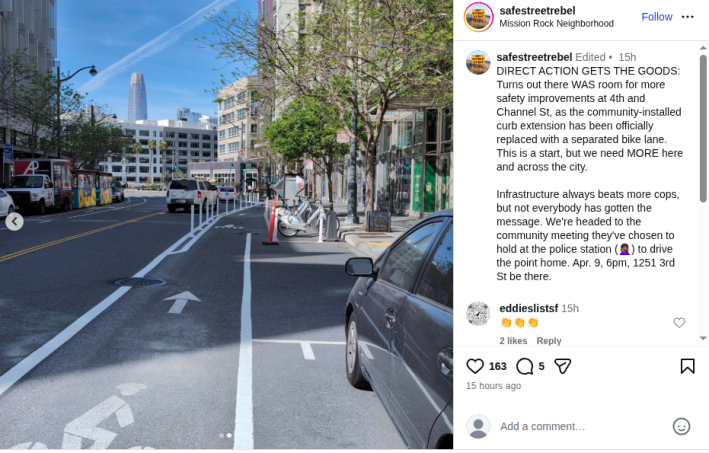Like the post with heart icon
Viewport: 709px width, 453px height.
tap(475, 366)
